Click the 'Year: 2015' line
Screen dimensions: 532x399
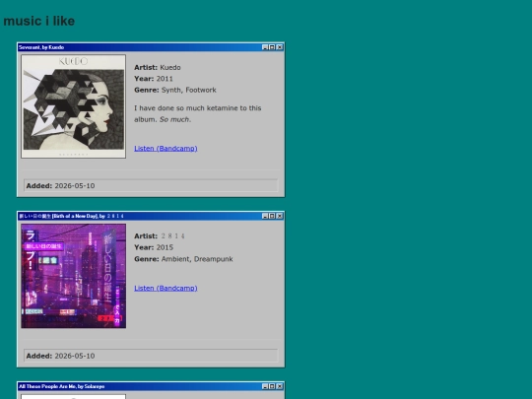coord(154,247)
